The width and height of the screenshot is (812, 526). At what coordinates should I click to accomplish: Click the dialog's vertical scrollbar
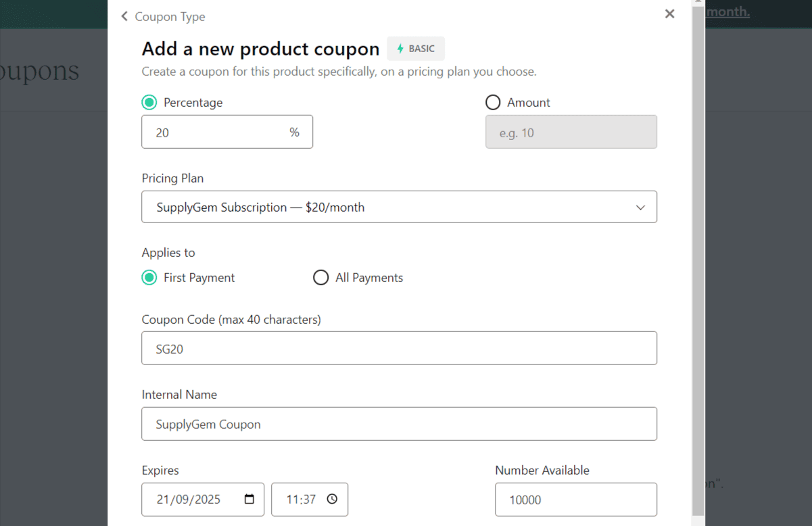tap(698, 260)
